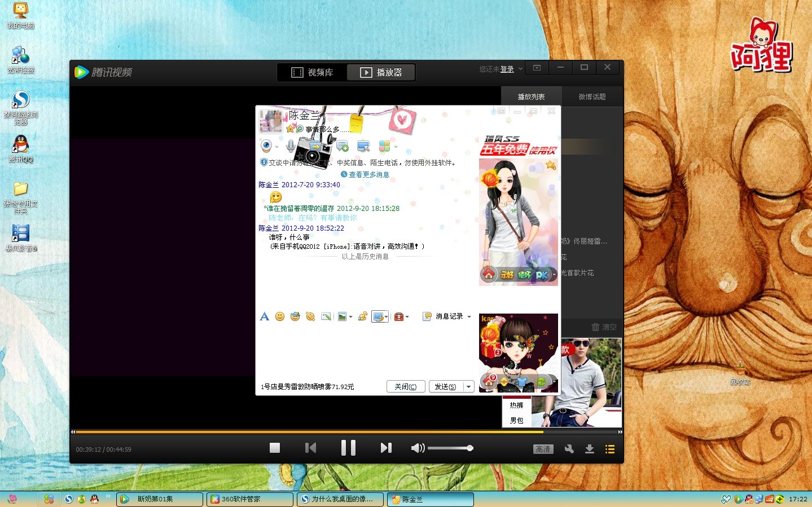Open 暴风影音5 desktop icon

[x=21, y=237]
